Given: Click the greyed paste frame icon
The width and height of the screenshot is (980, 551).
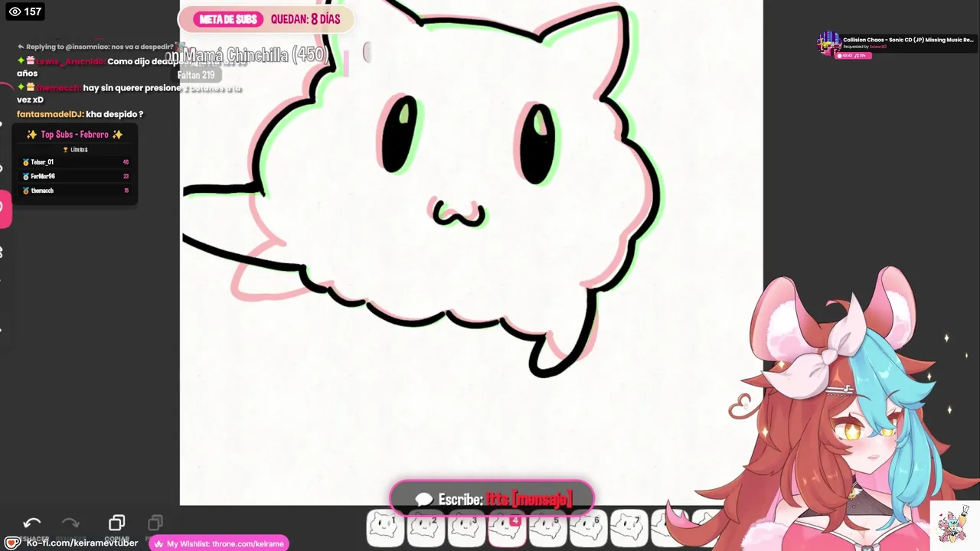Looking at the screenshot, I should (155, 523).
